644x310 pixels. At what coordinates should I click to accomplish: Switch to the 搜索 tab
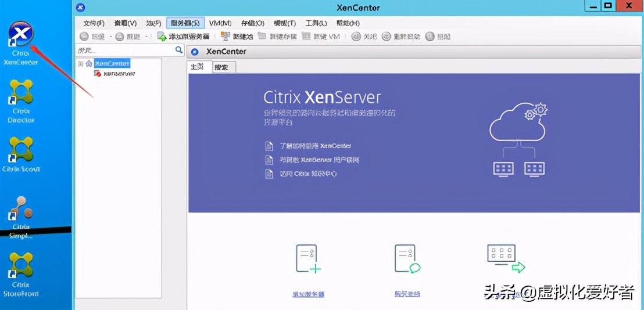point(224,68)
